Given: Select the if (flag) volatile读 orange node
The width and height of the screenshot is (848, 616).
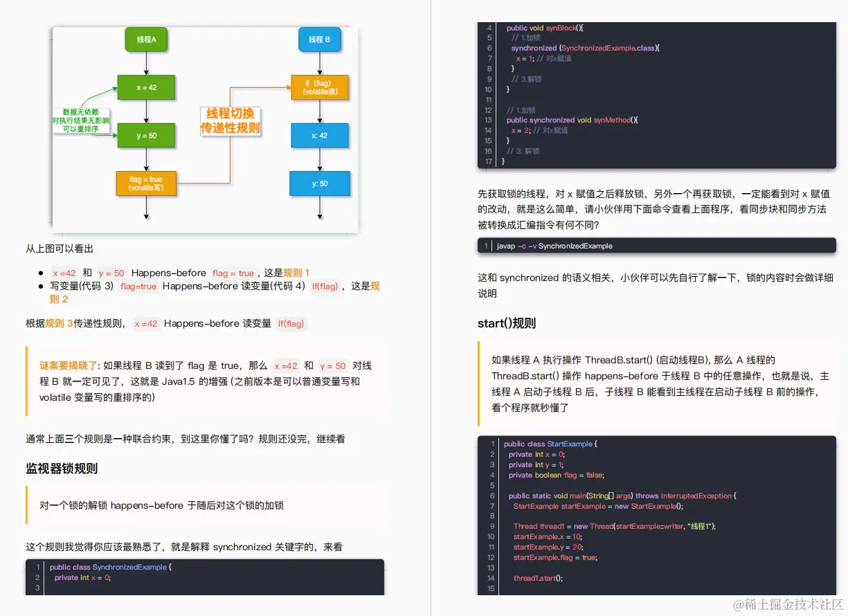Looking at the screenshot, I should [x=319, y=87].
